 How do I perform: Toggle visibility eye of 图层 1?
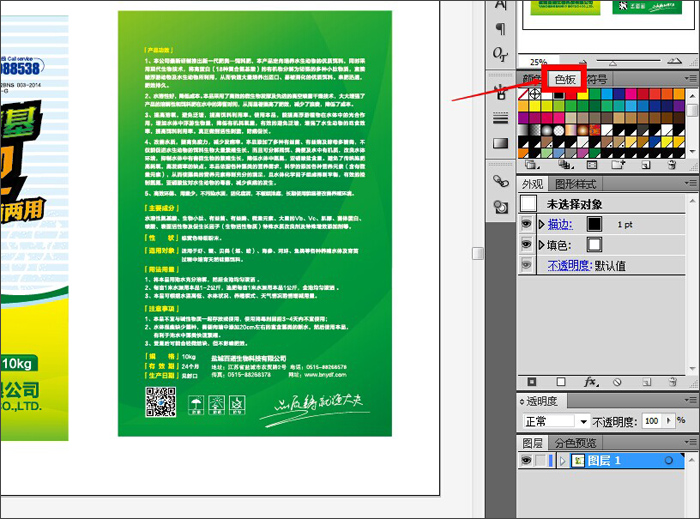click(x=526, y=460)
